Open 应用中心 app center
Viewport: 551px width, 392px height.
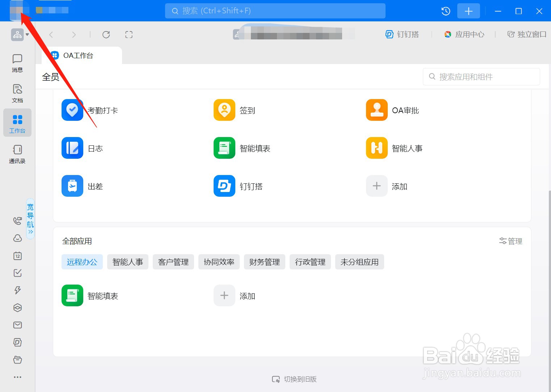pyautogui.click(x=464, y=34)
